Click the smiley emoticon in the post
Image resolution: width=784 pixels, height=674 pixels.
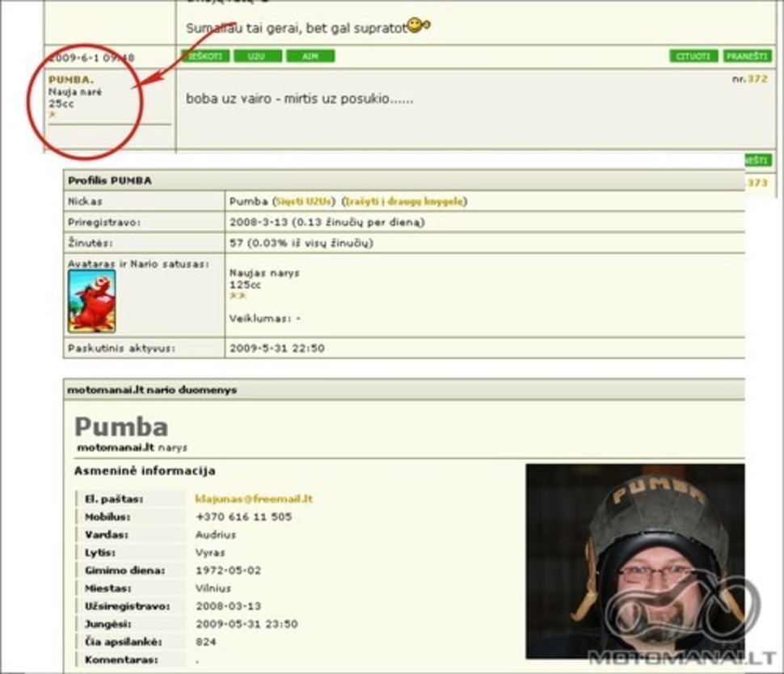pyautogui.click(x=419, y=24)
